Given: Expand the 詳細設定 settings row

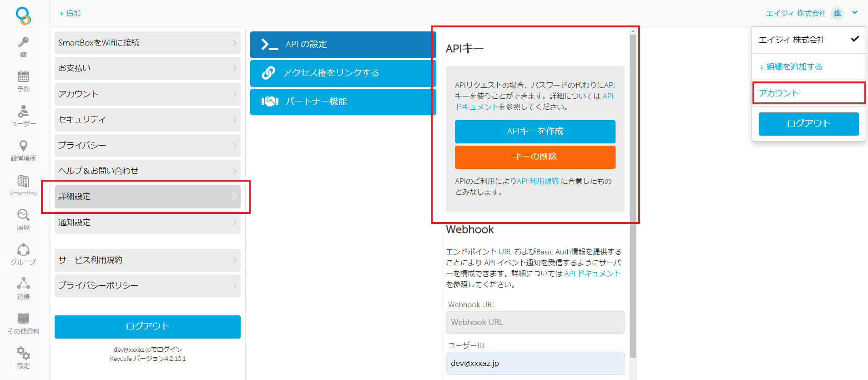Looking at the screenshot, I should point(147,197).
